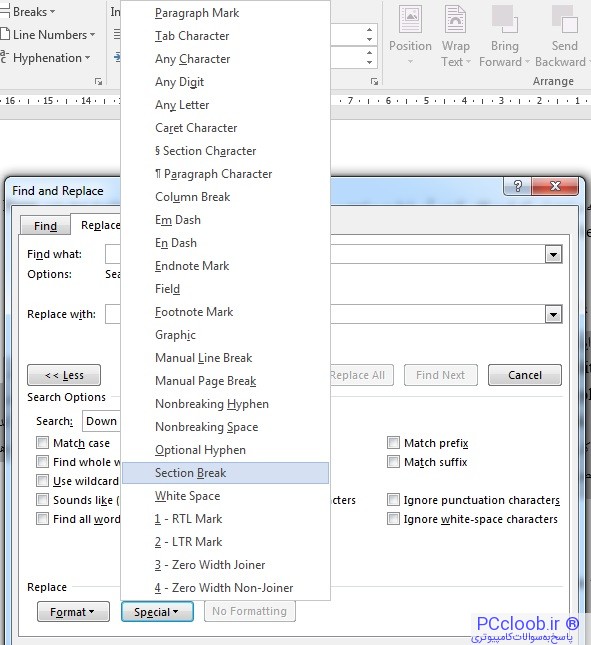
Task: Click the Send Backward icon
Action: tap(564, 35)
